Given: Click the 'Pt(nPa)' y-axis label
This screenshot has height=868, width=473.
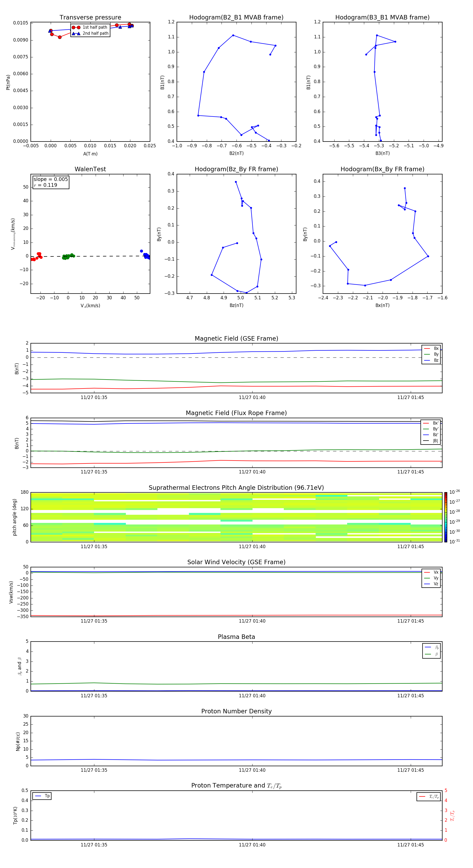Looking at the screenshot, I should click(8, 82).
